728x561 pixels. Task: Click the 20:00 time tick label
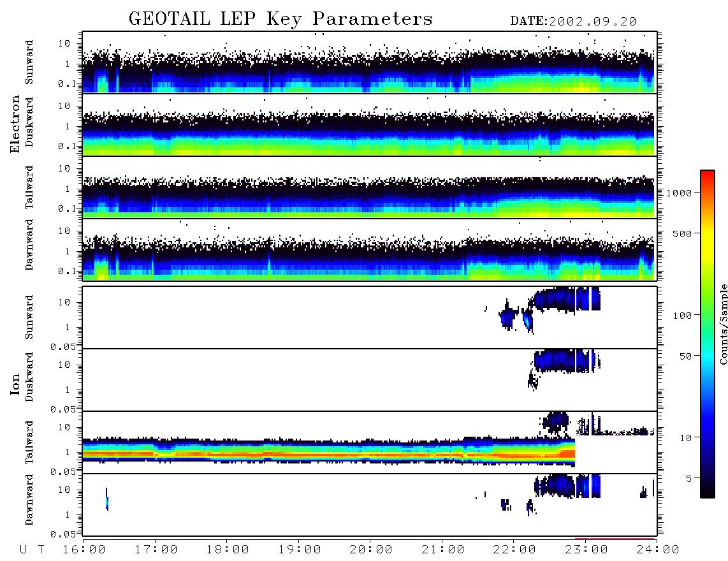pyautogui.click(x=371, y=550)
